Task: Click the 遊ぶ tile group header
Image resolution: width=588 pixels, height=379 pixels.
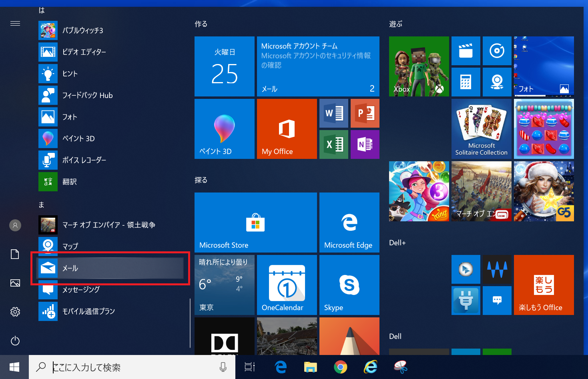Action: [396, 24]
